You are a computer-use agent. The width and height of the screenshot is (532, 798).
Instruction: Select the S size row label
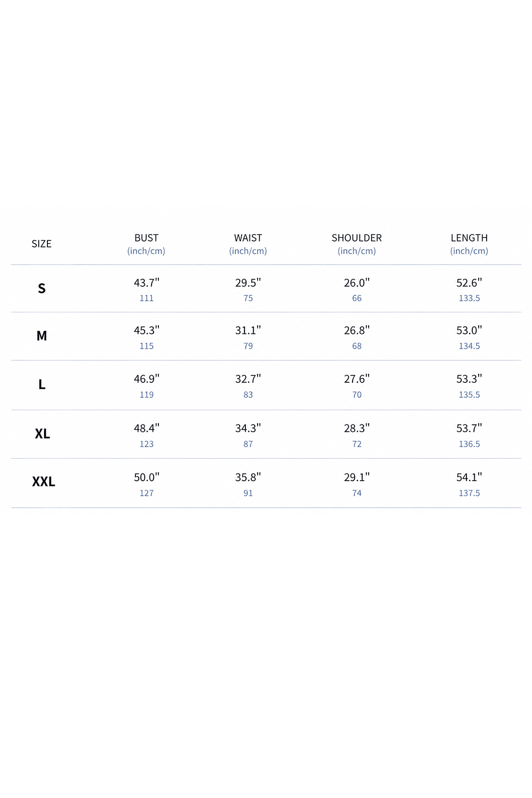[42, 288]
